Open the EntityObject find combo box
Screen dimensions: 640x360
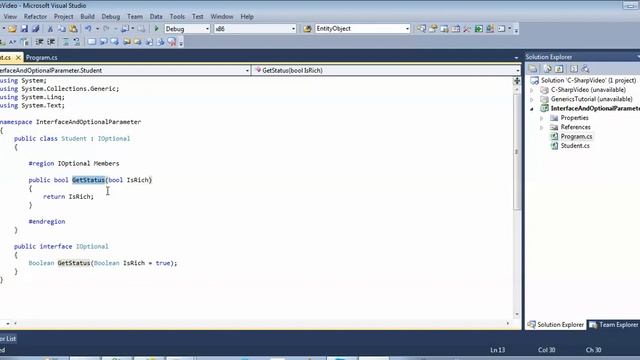pos(407,29)
